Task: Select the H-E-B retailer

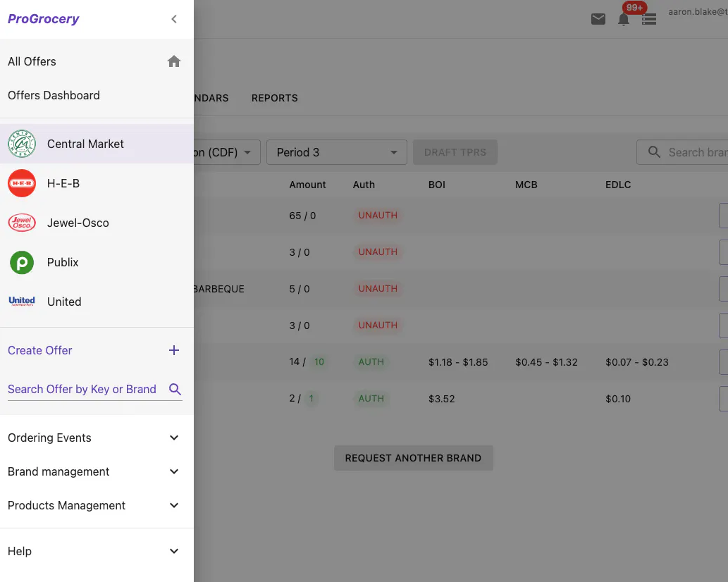Action: coord(97,183)
